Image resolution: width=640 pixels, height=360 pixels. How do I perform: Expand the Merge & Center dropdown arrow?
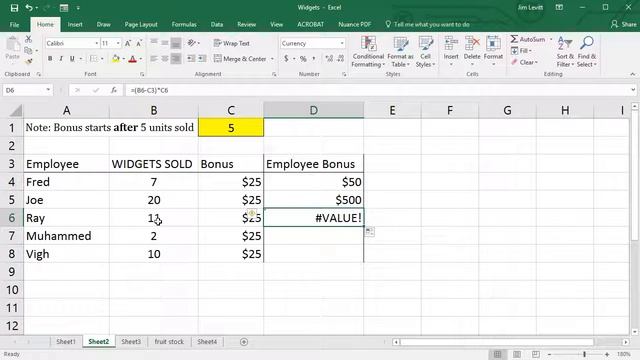(272, 59)
